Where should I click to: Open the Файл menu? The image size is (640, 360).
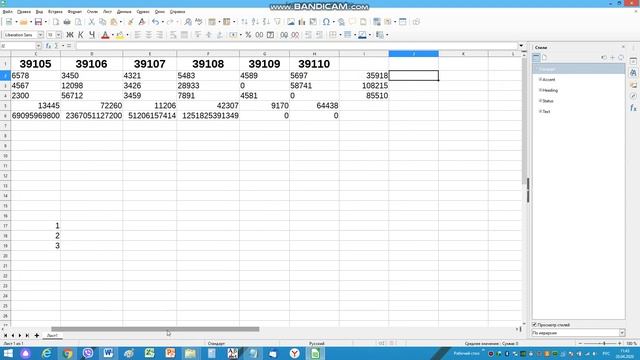pos(7,12)
